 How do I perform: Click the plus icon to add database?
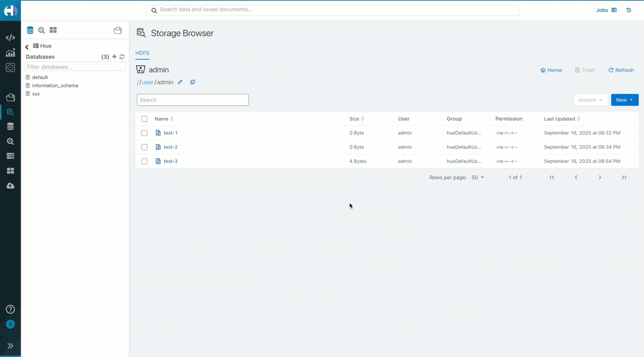(x=115, y=57)
